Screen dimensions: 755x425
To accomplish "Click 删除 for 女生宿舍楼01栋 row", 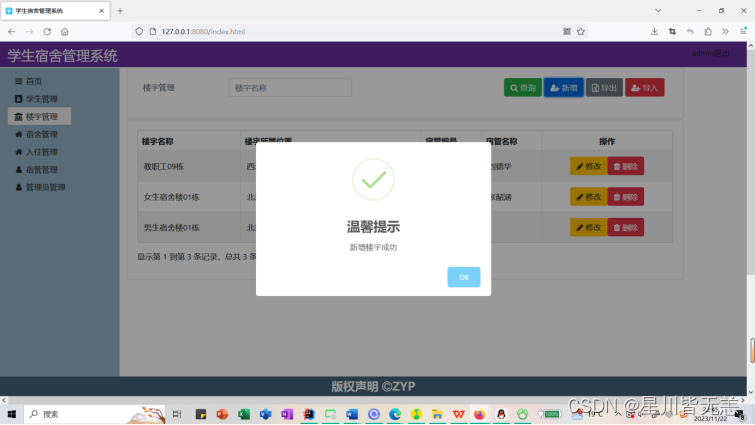I will tap(625, 197).
